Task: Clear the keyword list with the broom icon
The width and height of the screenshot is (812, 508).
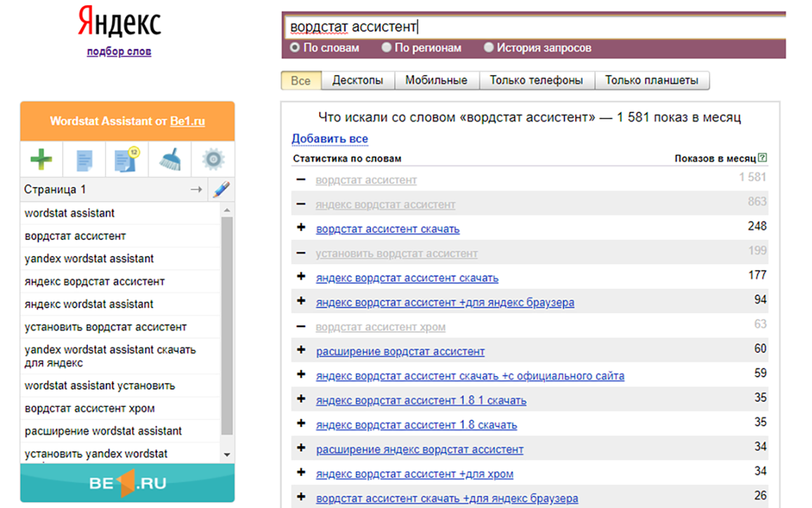Action: click(169, 159)
